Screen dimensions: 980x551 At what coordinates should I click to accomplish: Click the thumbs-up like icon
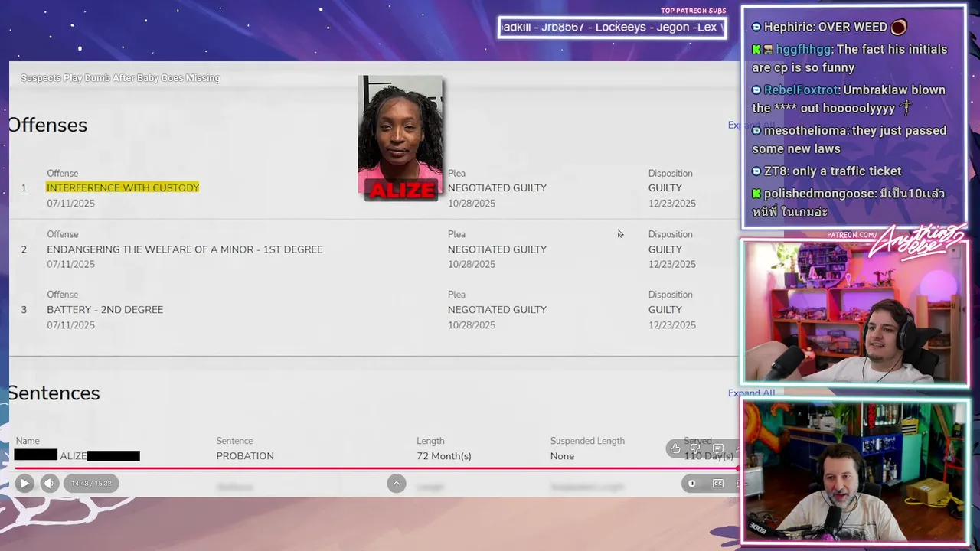675,449
